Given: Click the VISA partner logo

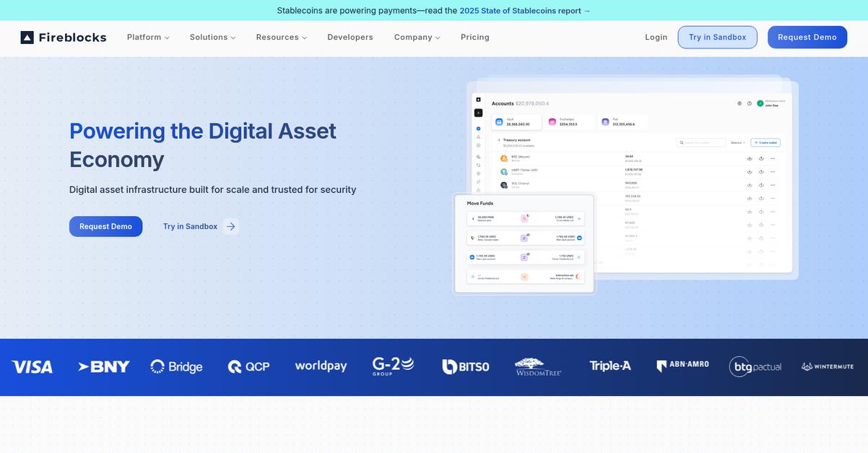Looking at the screenshot, I should point(32,367).
